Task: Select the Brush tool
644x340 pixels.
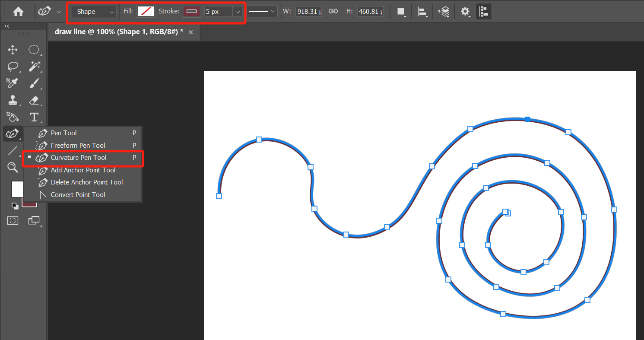Action: (x=34, y=83)
